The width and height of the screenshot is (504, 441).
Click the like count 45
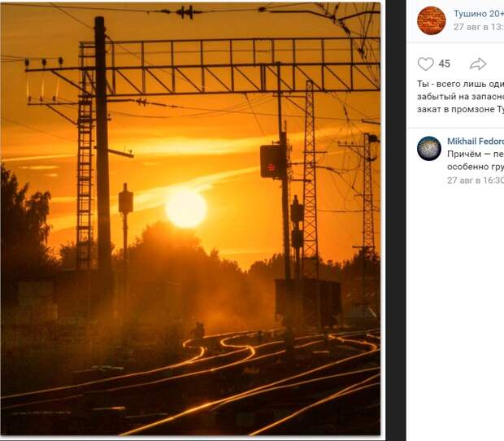444,63
